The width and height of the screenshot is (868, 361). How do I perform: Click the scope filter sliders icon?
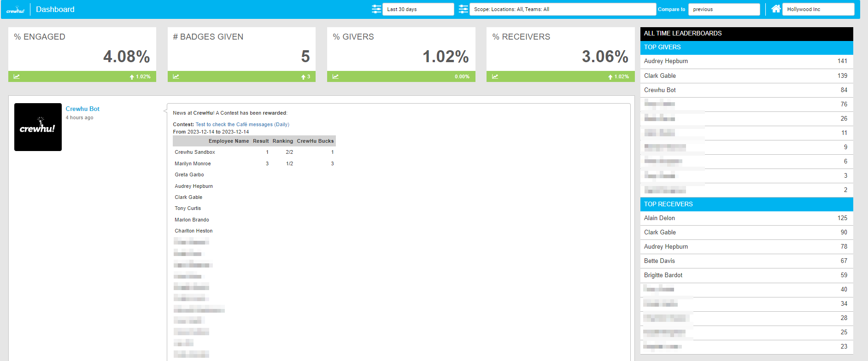click(463, 9)
